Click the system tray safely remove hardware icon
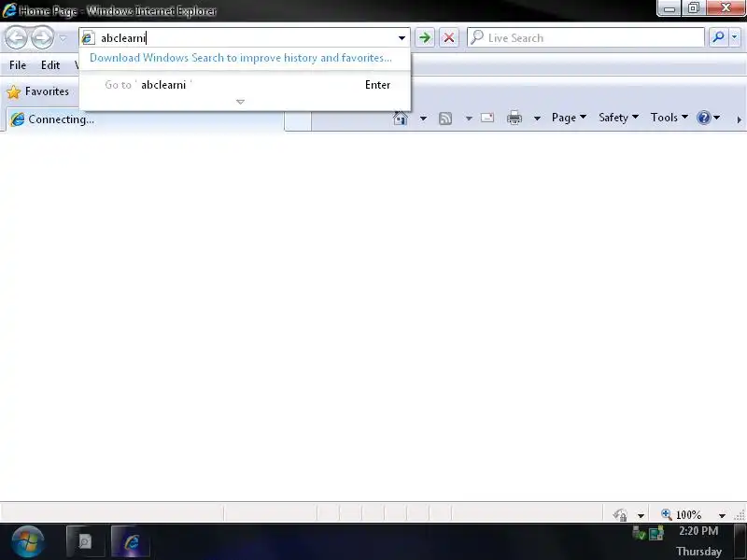This screenshot has height=560, width=747. pos(639,533)
